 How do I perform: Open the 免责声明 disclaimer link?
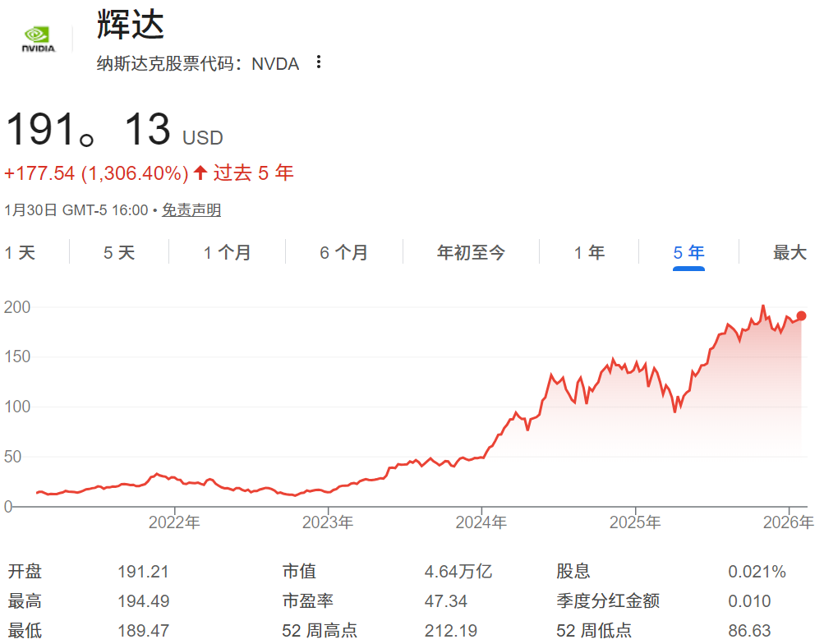pyautogui.click(x=191, y=209)
